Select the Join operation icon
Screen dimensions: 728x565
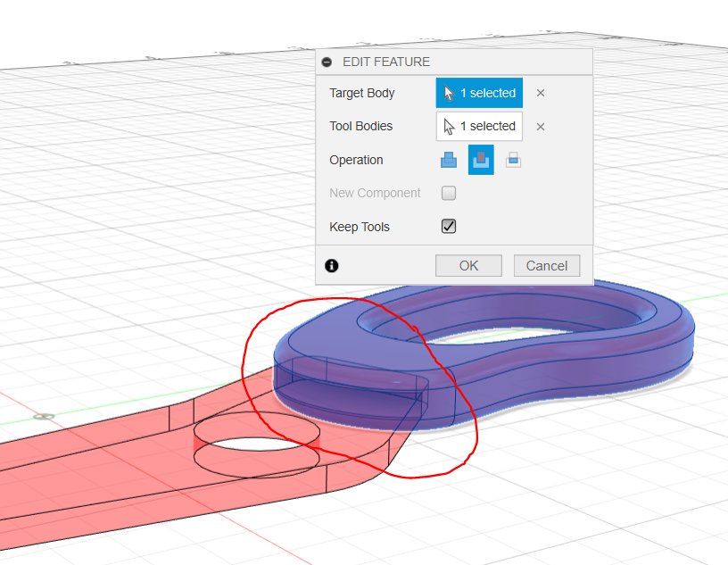tap(448, 161)
